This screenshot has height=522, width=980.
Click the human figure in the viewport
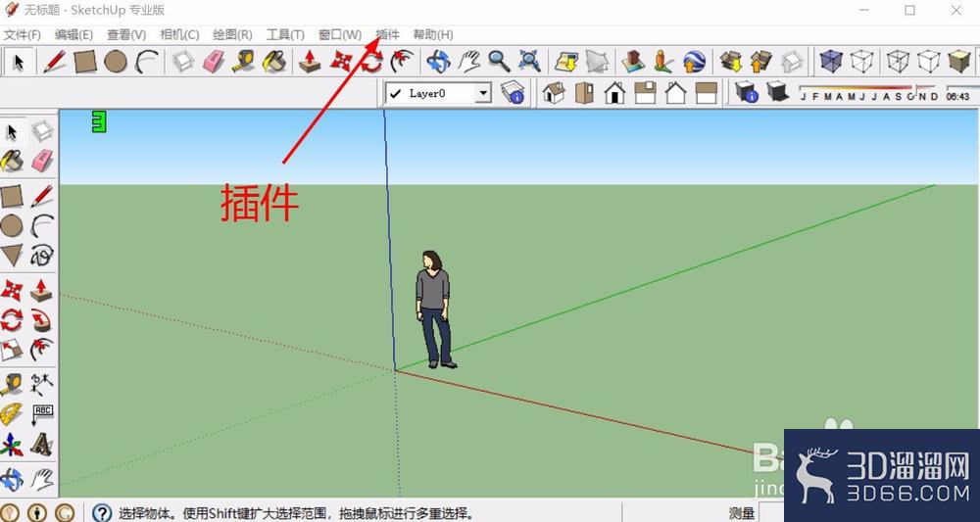tap(435, 309)
